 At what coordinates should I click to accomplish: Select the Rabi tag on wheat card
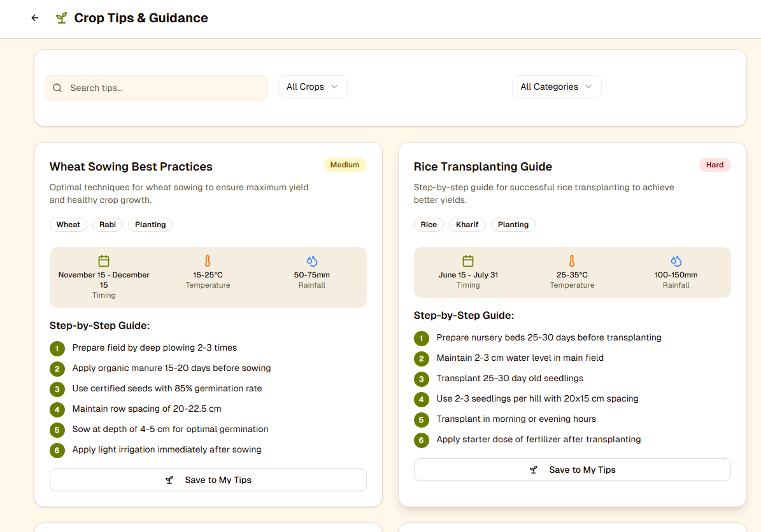(108, 225)
